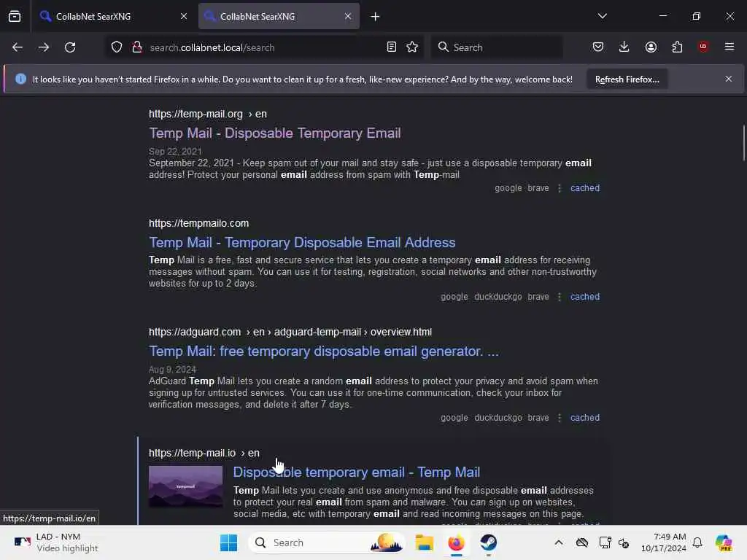Close the active CollabNet SearXNG tab
Viewport: 747px width, 560px height.
click(348, 16)
